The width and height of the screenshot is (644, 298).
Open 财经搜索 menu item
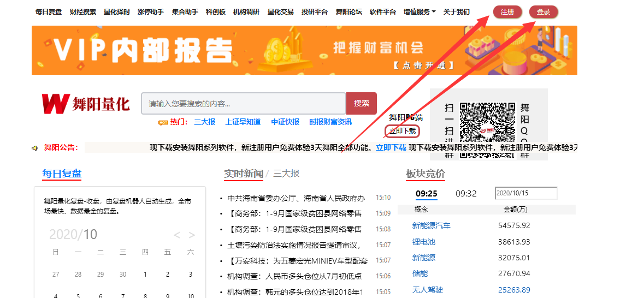(83, 12)
